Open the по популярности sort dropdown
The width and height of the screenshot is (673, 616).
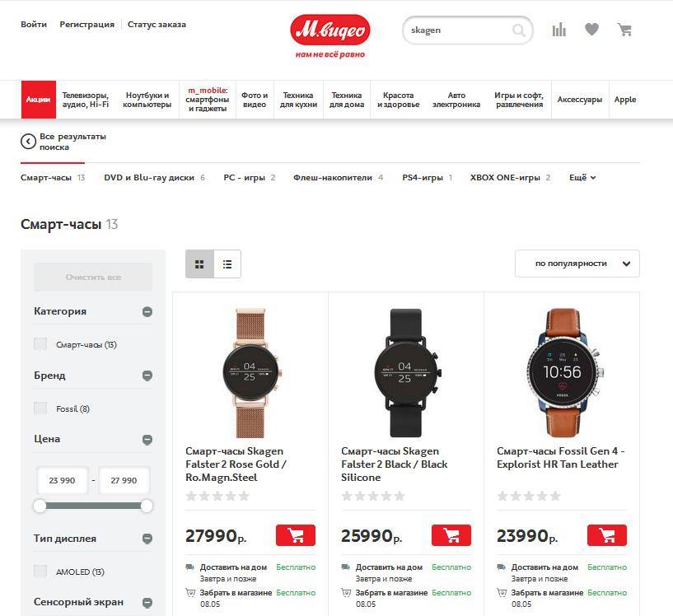point(577,264)
